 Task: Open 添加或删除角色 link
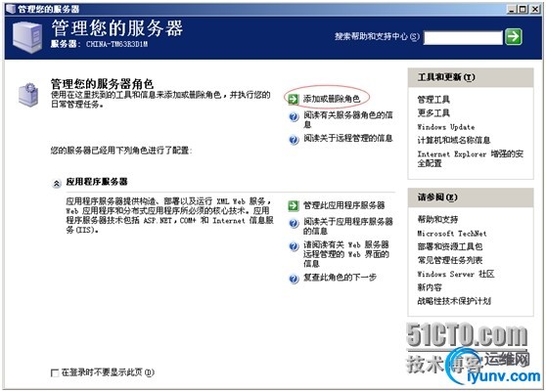pyautogui.click(x=331, y=99)
